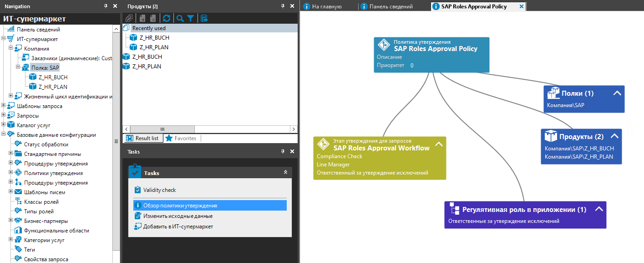Open the Result list tab
Screen dimensions: 644x263
(x=142, y=138)
